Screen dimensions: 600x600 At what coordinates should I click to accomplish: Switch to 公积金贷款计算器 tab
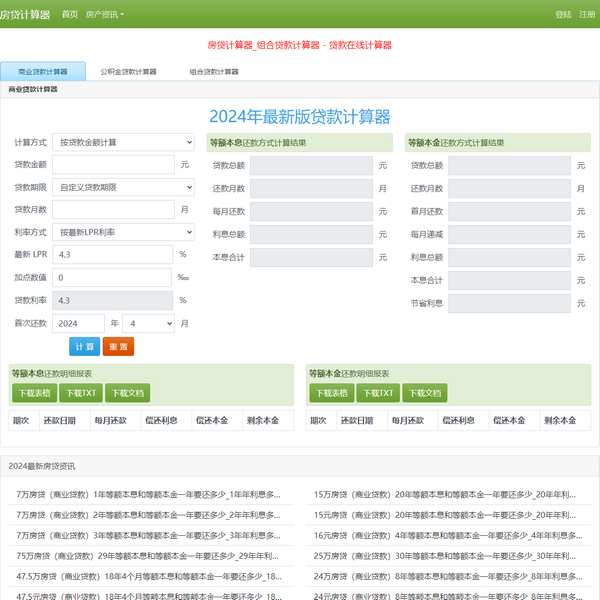click(128, 72)
